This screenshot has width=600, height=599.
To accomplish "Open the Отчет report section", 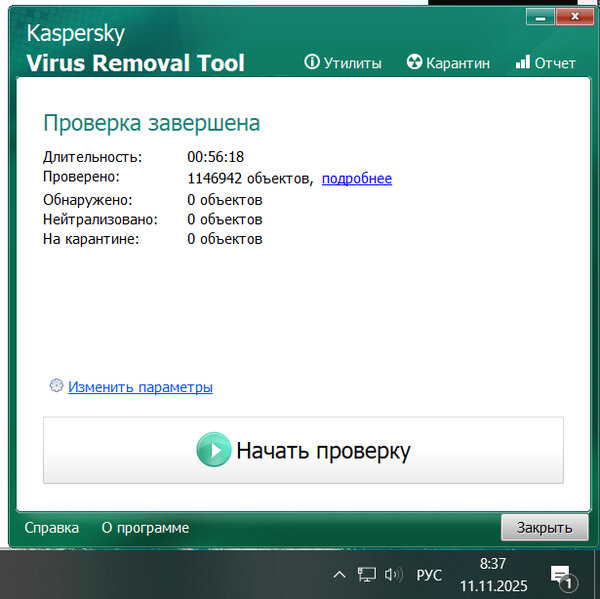I will coord(545,63).
